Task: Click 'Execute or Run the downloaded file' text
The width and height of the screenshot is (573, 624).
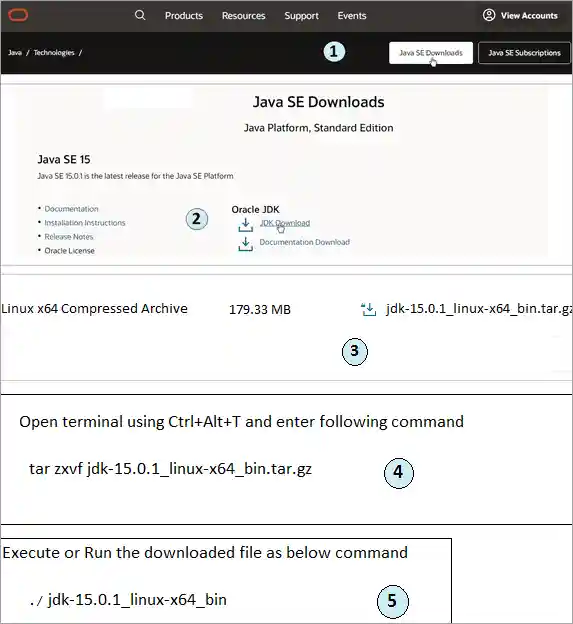Action: click(x=205, y=552)
